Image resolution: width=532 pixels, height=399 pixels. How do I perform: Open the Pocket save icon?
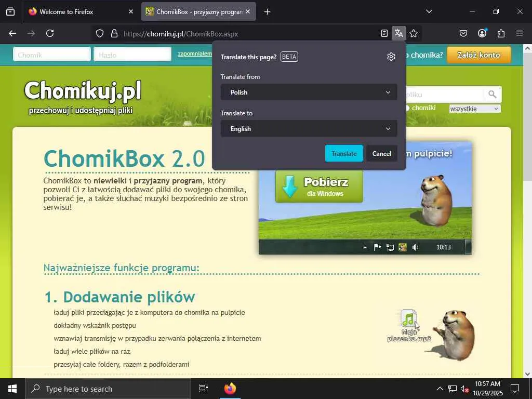[463, 33]
